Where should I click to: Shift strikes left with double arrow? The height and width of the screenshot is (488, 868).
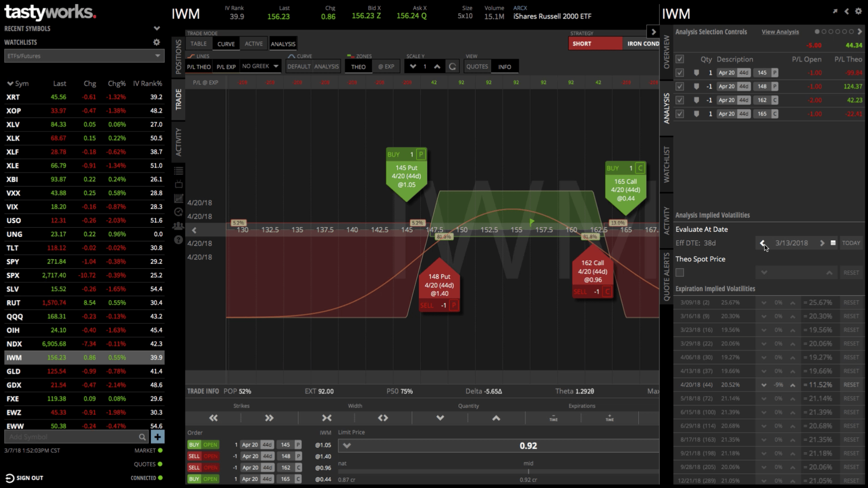(x=213, y=418)
